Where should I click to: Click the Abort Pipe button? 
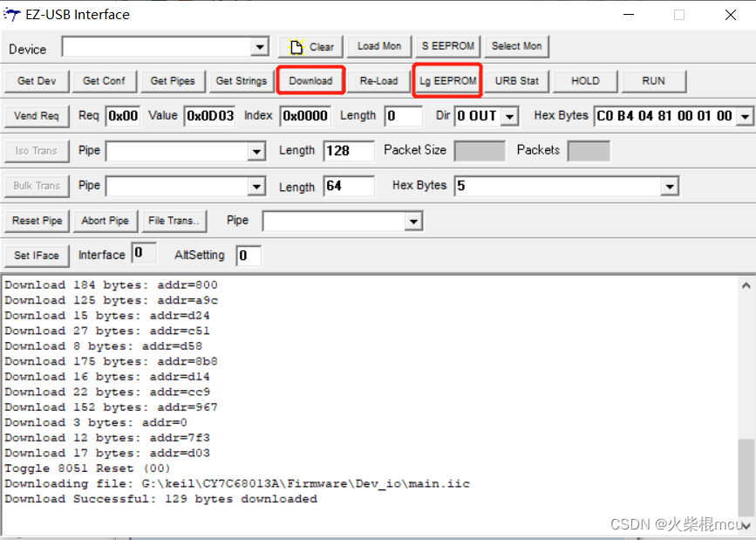(106, 221)
